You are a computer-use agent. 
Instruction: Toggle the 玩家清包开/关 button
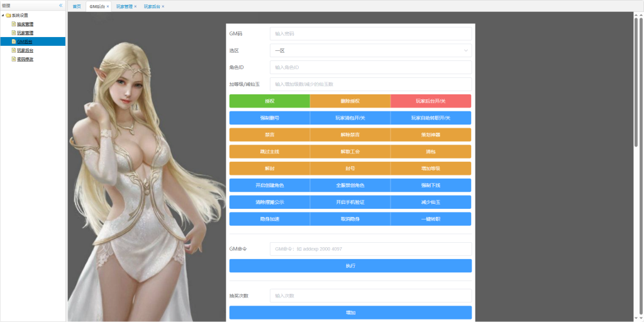[x=350, y=118]
